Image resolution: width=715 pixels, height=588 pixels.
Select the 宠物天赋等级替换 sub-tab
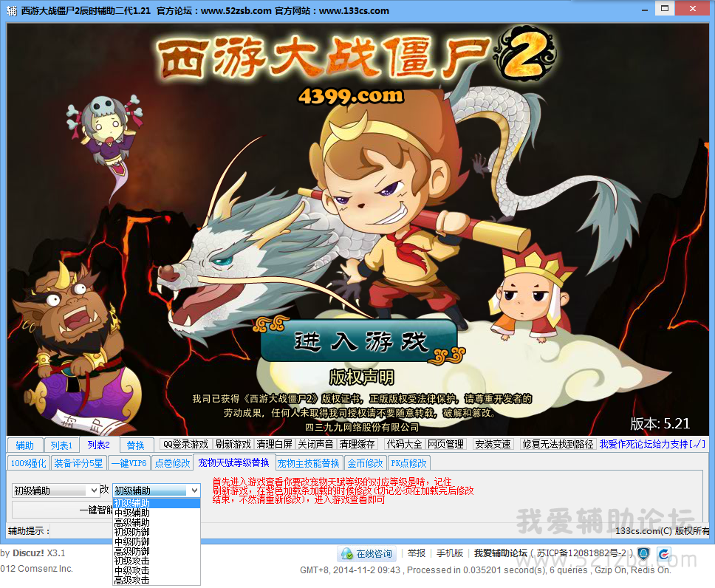(x=233, y=462)
